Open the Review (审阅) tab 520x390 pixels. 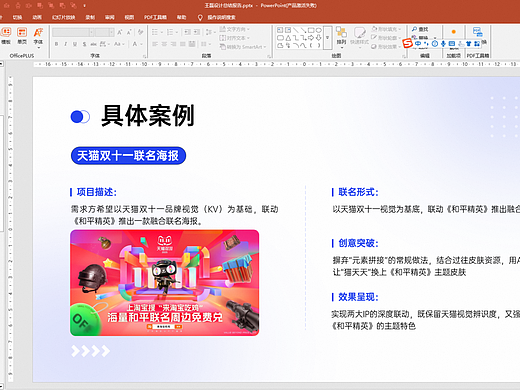pos(110,17)
